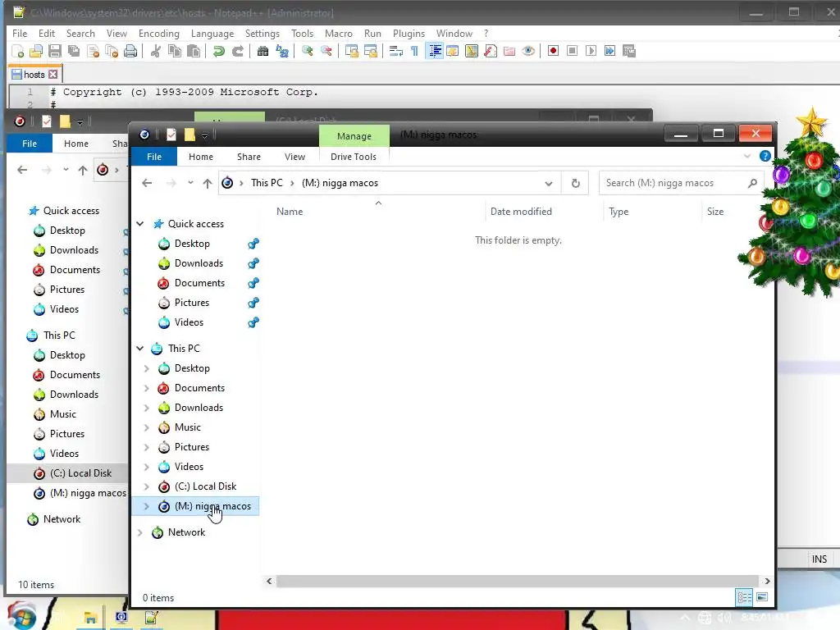The image size is (840, 630).
Task: Open address bar history dropdown
Action: click(x=549, y=183)
